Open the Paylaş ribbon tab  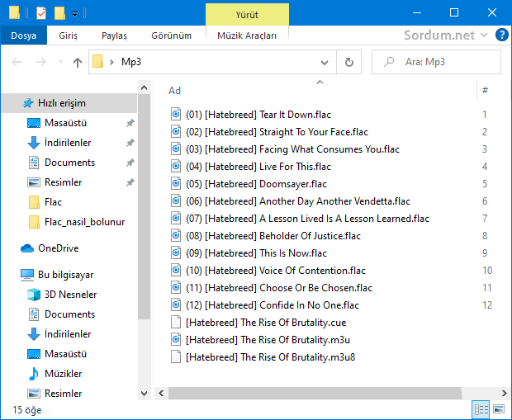(114, 35)
